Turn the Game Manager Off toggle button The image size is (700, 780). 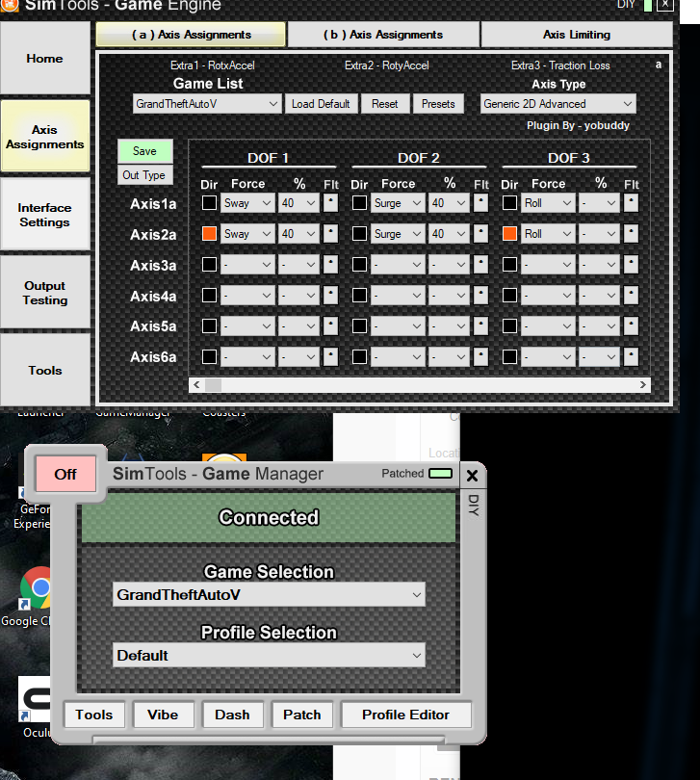pos(65,474)
